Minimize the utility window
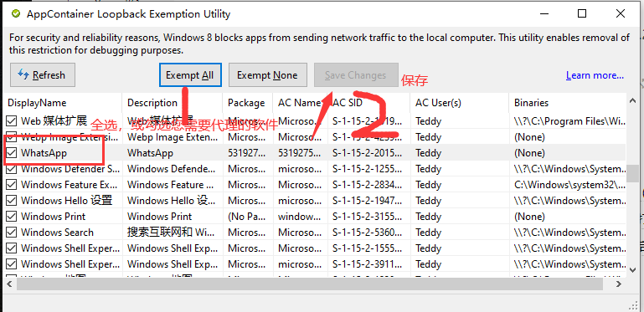 [x=543, y=14]
